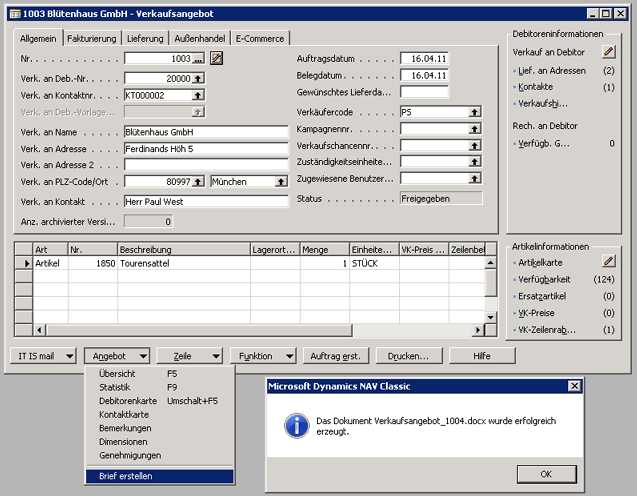Choose Bemerkungen from the Angebot menu

160,428
